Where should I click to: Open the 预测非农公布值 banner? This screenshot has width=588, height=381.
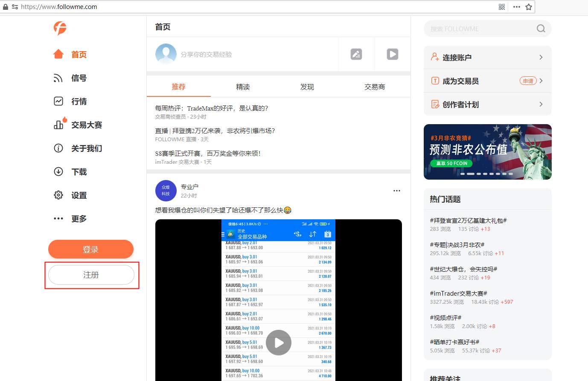coord(488,152)
